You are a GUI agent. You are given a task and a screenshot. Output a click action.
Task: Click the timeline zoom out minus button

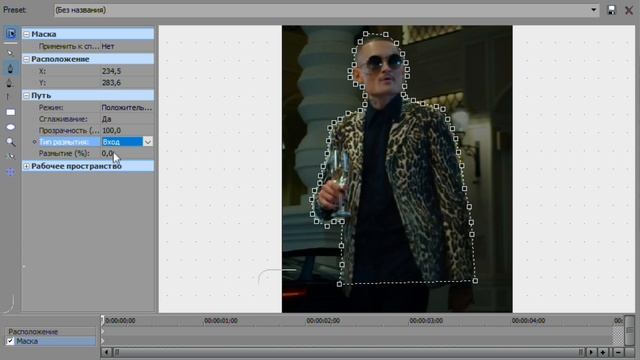(618, 352)
